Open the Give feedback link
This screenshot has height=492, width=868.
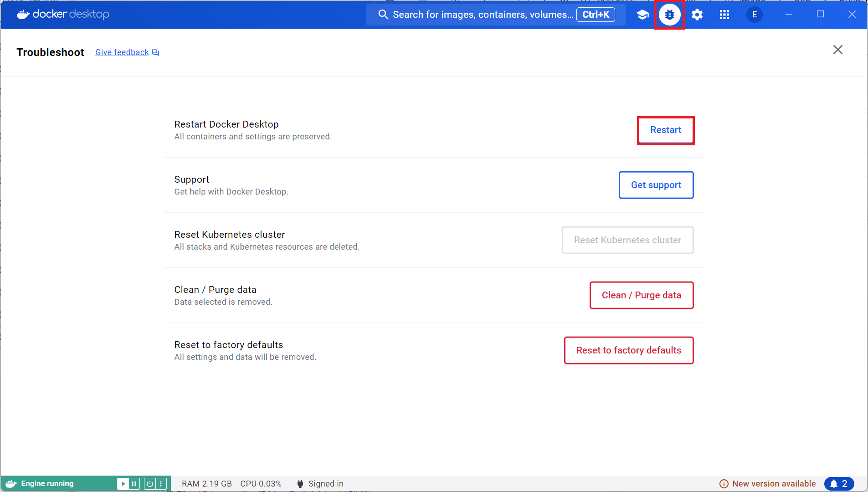[122, 52]
